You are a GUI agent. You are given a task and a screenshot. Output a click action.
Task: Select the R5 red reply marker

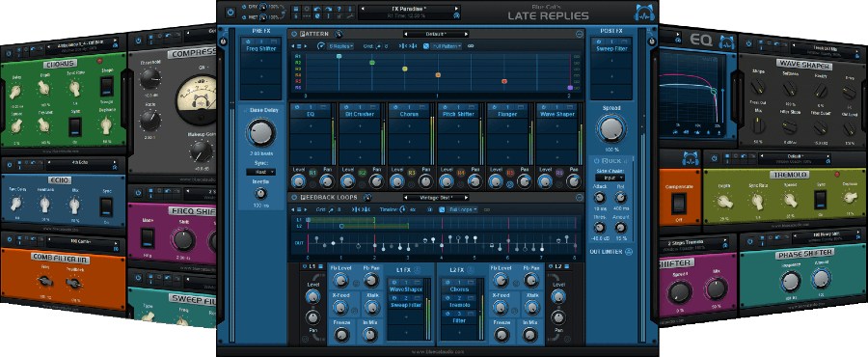tap(503, 81)
